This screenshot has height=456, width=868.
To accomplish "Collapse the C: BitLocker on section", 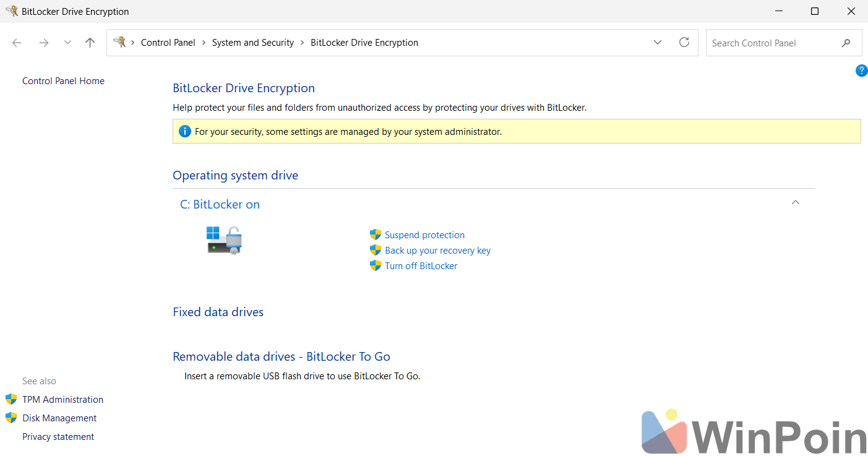I will click(x=796, y=202).
